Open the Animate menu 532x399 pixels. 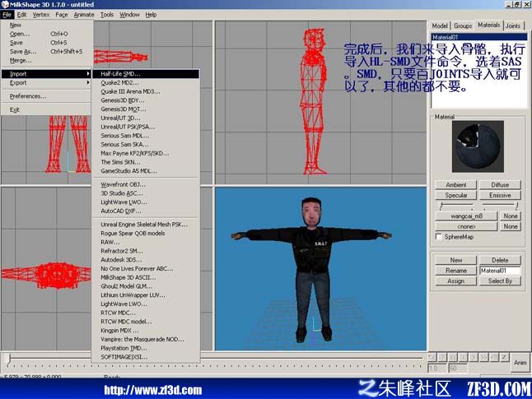[x=84, y=15]
